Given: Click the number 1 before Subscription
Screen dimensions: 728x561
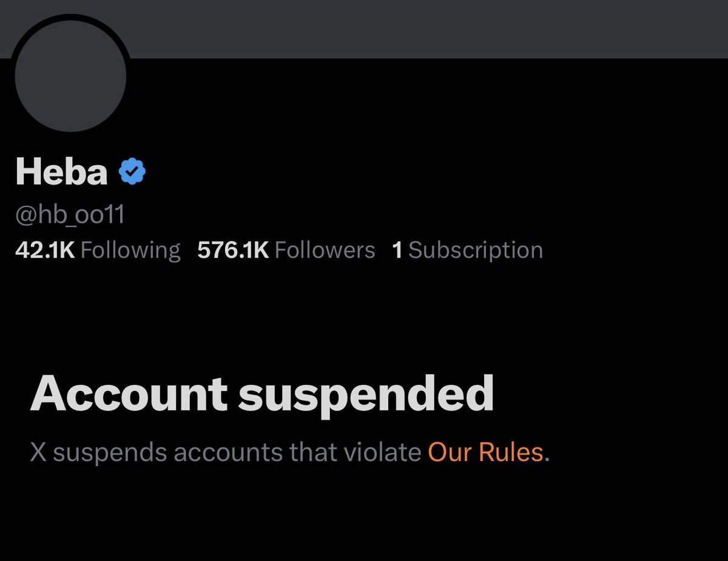Looking at the screenshot, I should (x=397, y=250).
